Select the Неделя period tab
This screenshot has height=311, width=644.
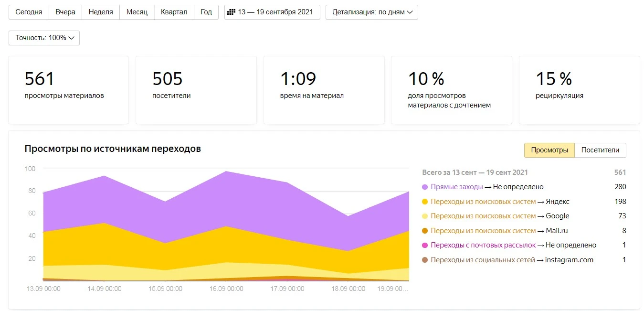pyautogui.click(x=101, y=12)
